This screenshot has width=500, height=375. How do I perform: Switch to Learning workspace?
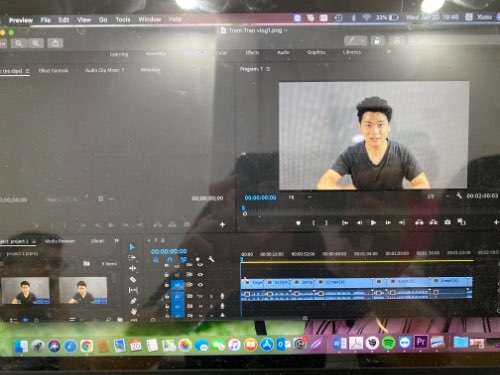pyautogui.click(x=119, y=54)
